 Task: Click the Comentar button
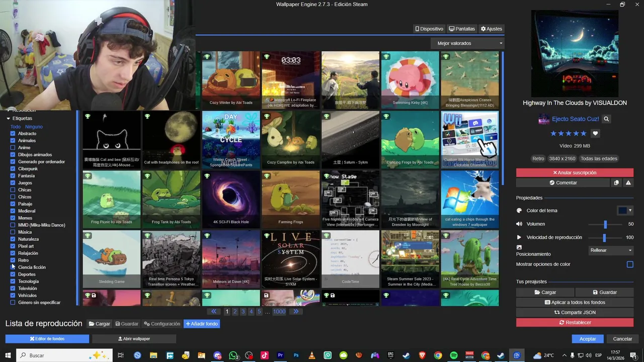[x=563, y=183]
